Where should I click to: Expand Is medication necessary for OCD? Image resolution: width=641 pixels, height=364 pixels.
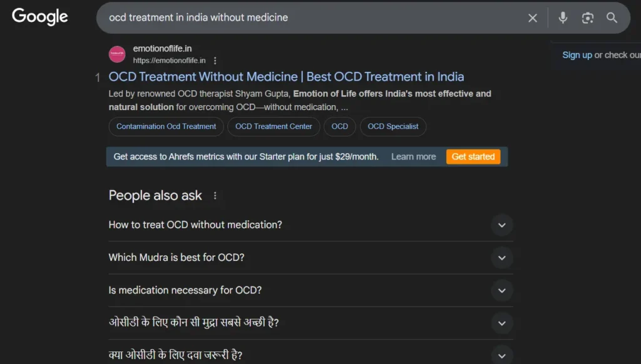pos(310,290)
